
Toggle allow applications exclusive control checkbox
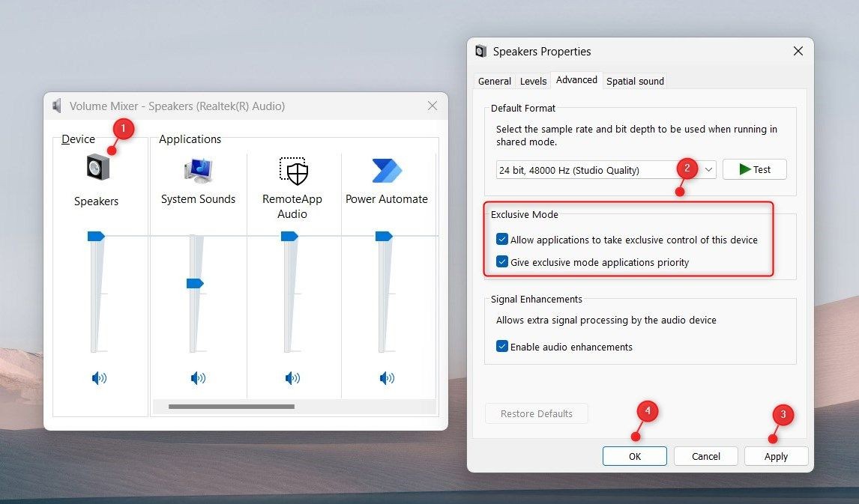(x=501, y=239)
